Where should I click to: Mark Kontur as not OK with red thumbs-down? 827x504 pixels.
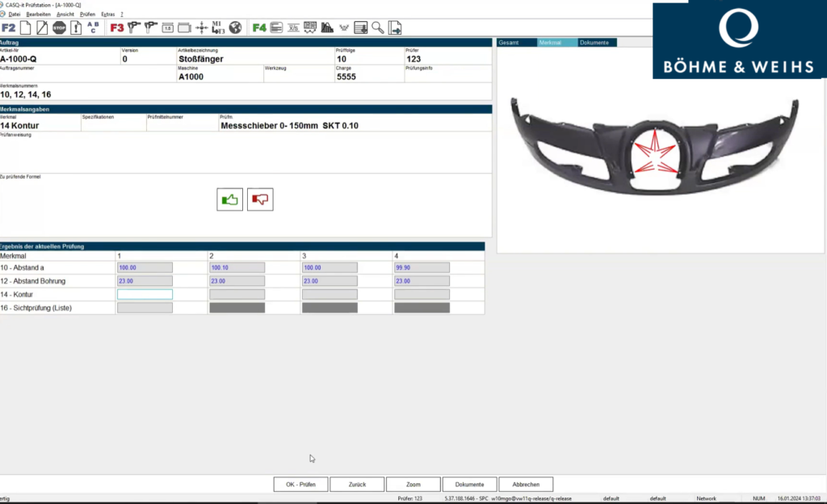[260, 199]
